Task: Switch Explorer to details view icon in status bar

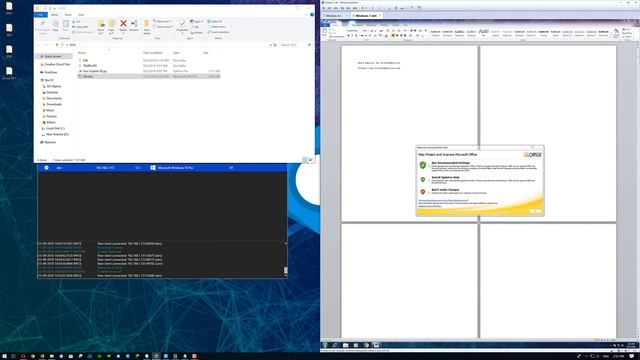Action: pyautogui.click(x=305, y=160)
